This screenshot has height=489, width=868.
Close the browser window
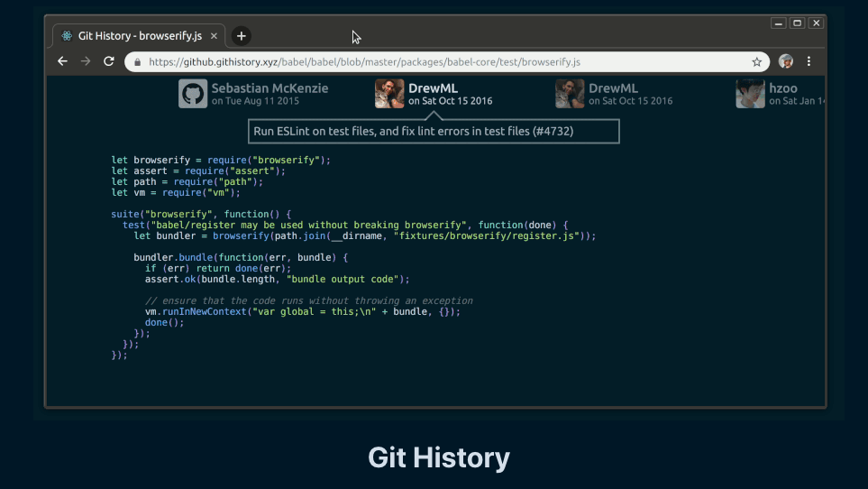tap(816, 23)
